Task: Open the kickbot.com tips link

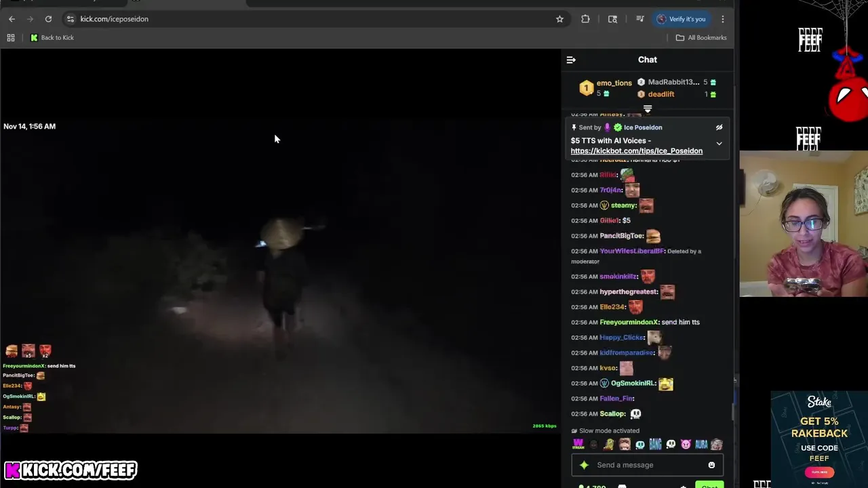Action: [637, 151]
